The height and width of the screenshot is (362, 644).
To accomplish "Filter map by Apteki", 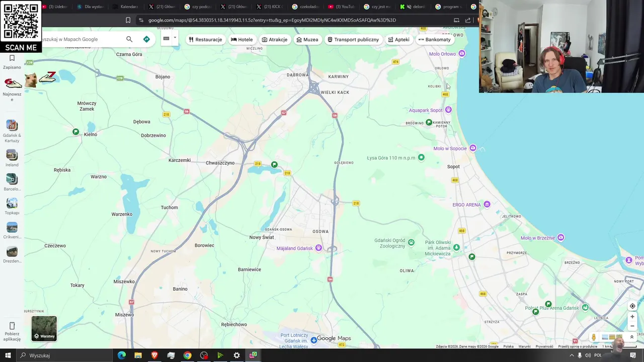I will (398, 40).
